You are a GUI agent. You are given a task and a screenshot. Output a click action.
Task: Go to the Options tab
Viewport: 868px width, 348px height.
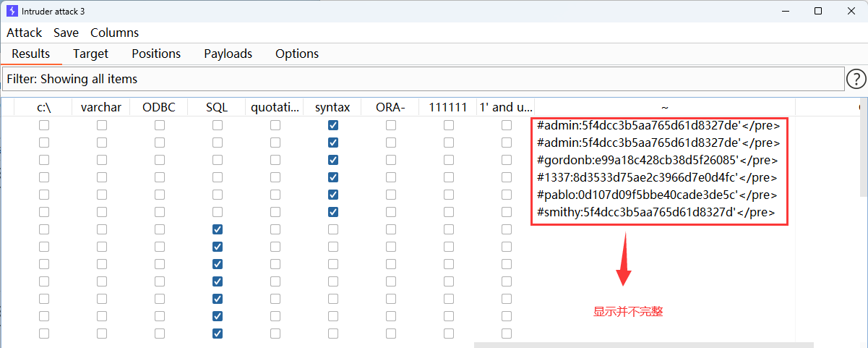pos(297,54)
